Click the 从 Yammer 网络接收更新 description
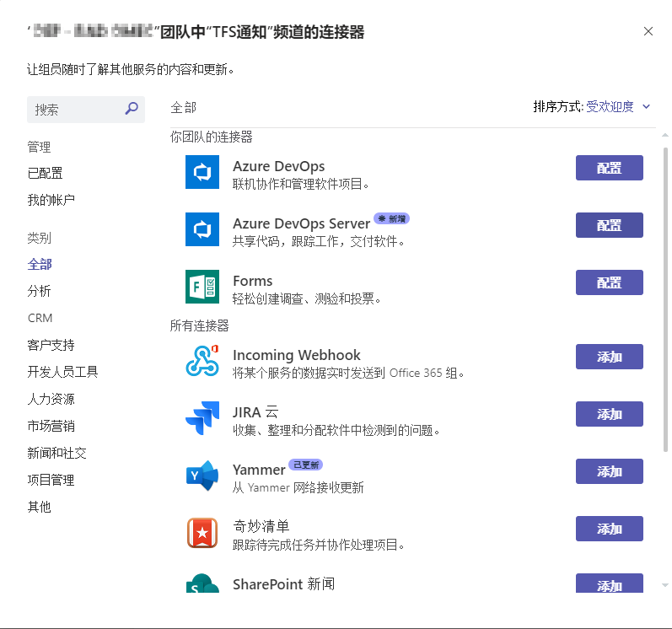 coord(298,487)
